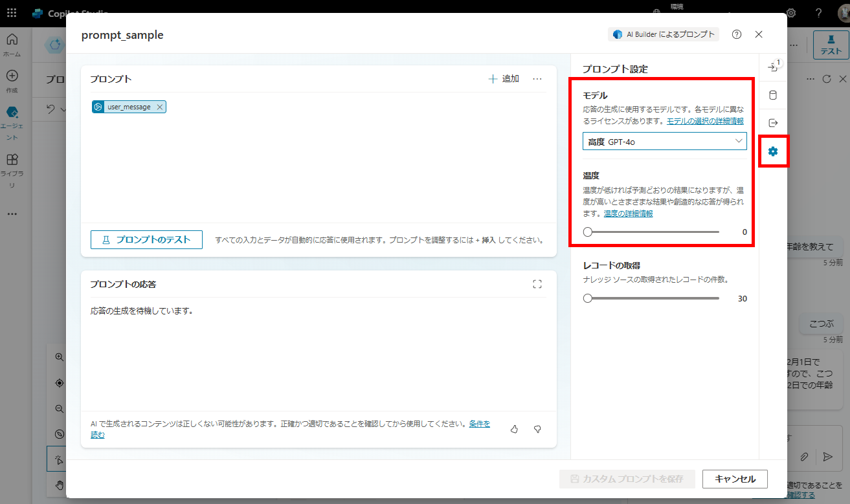Click the help question mark in the dialog header
The height and width of the screenshot is (504, 850).
tap(737, 34)
